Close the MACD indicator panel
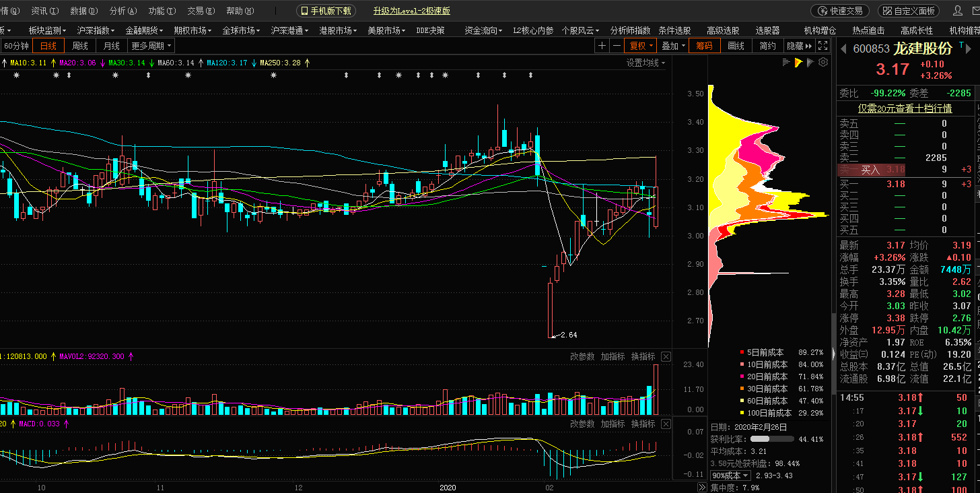The height and width of the screenshot is (493, 980). (x=666, y=424)
